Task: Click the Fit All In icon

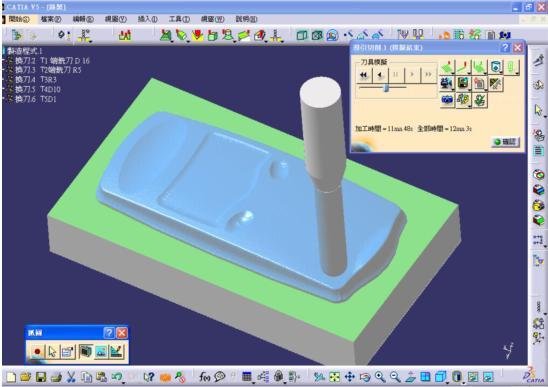Action: click(334, 377)
